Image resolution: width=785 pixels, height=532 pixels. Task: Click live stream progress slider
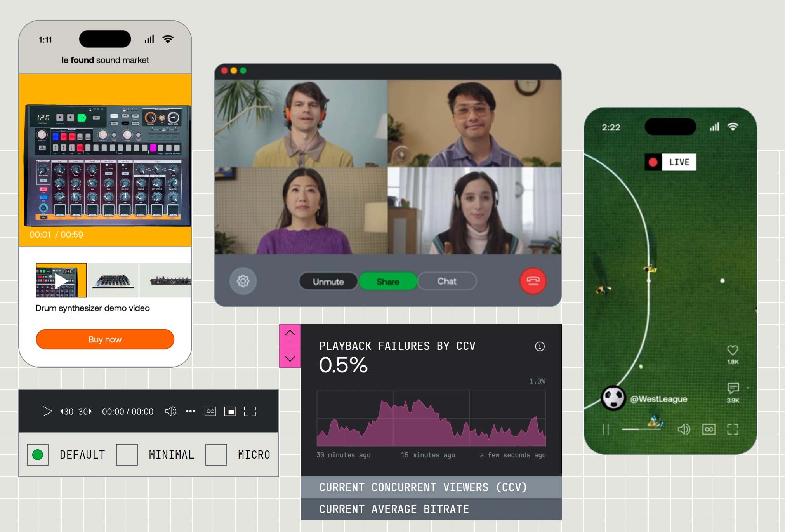(641, 429)
